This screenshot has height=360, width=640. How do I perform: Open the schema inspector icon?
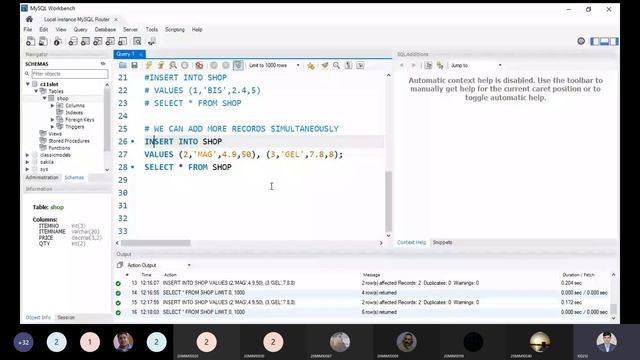(x=58, y=41)
